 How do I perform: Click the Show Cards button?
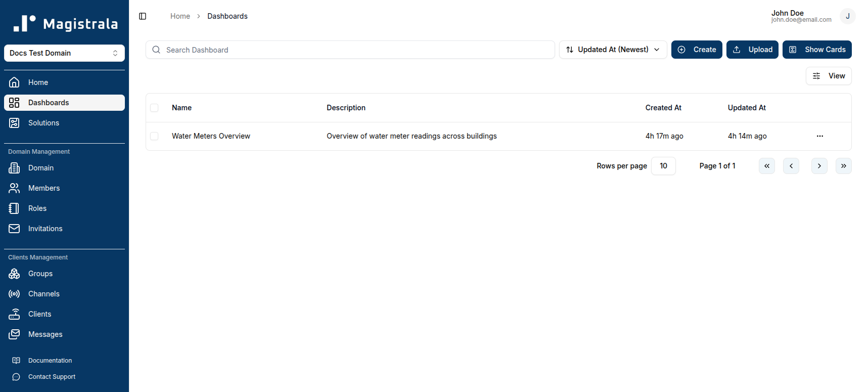pyautogui.click(x=817, y=50)
